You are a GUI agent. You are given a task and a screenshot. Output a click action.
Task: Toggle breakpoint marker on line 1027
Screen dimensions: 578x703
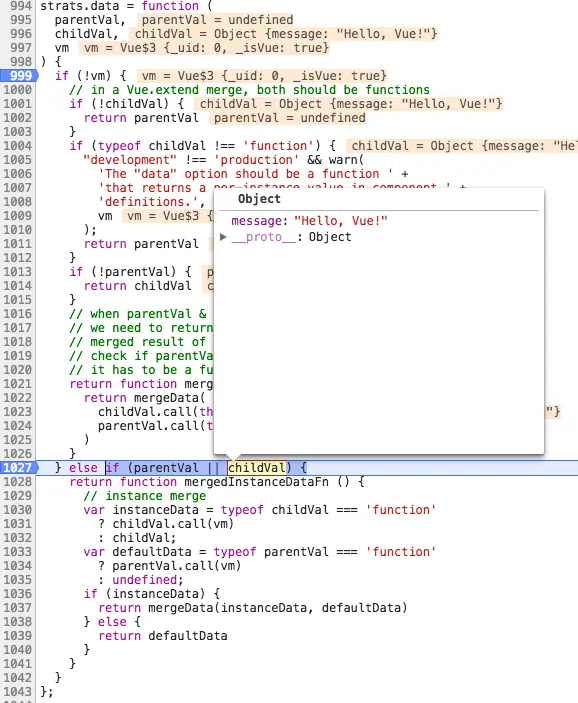19,468
